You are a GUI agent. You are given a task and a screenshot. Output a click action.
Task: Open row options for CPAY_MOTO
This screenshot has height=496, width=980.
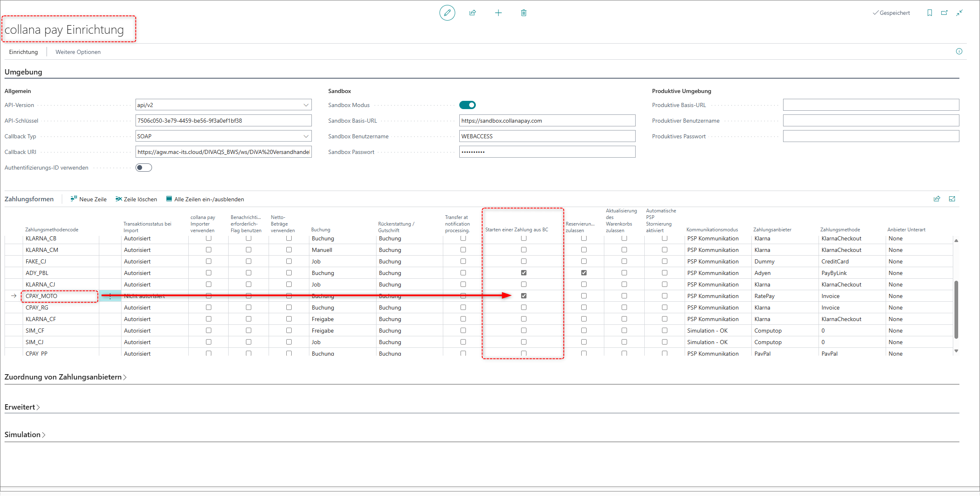click(110, 296)
